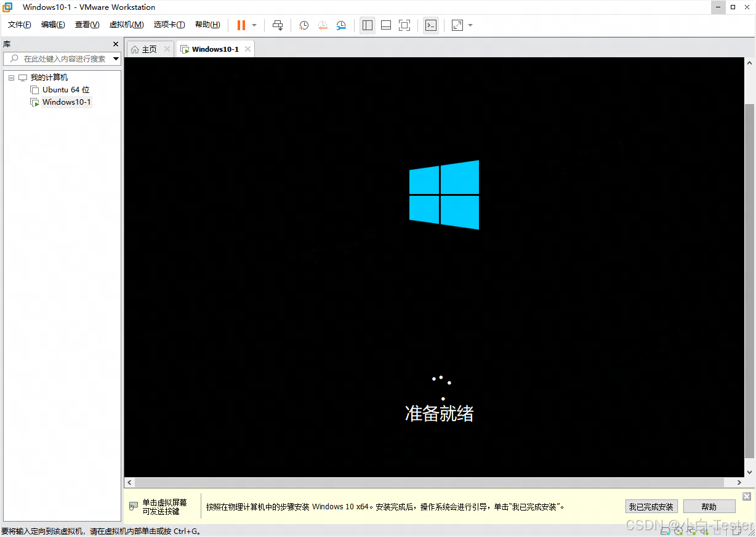This screenshot has height=537, width=756.
Task: Click the keyboard icon in notification bar
Action: coord(134,506)
